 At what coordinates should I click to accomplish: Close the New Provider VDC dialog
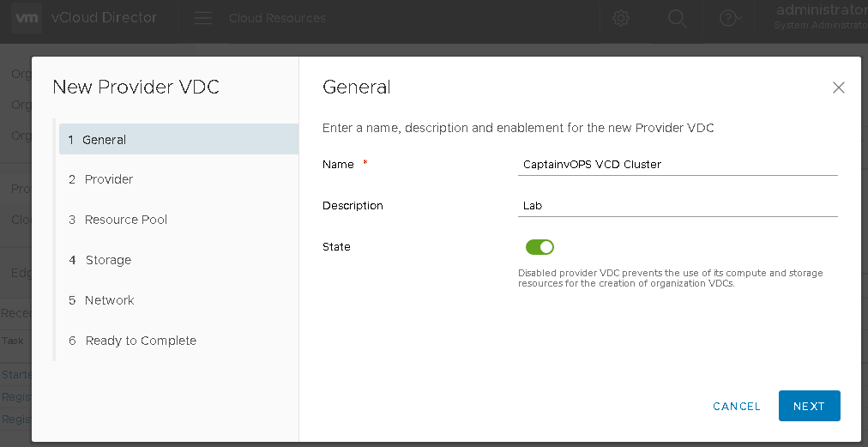click(839, 88)
